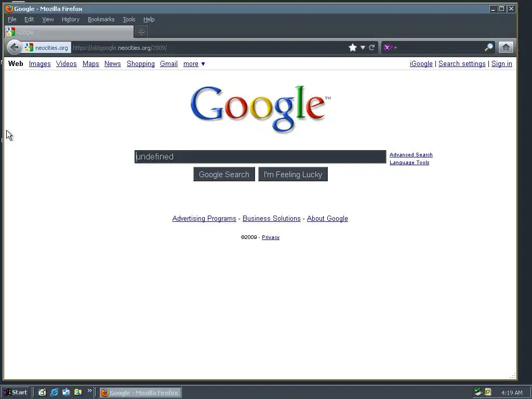Open the File menu

(12, 19)
